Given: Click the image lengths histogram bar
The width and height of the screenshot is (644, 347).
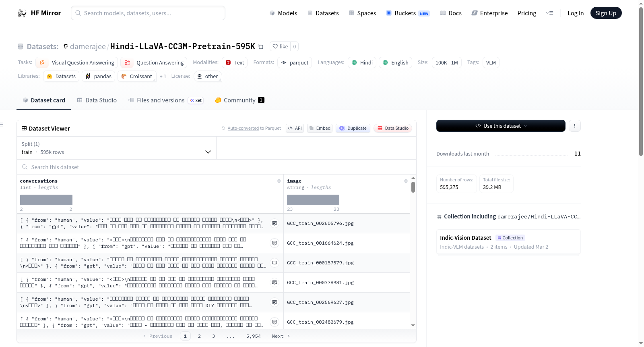Looking at the screenshot, I should [x=313, y=200].
